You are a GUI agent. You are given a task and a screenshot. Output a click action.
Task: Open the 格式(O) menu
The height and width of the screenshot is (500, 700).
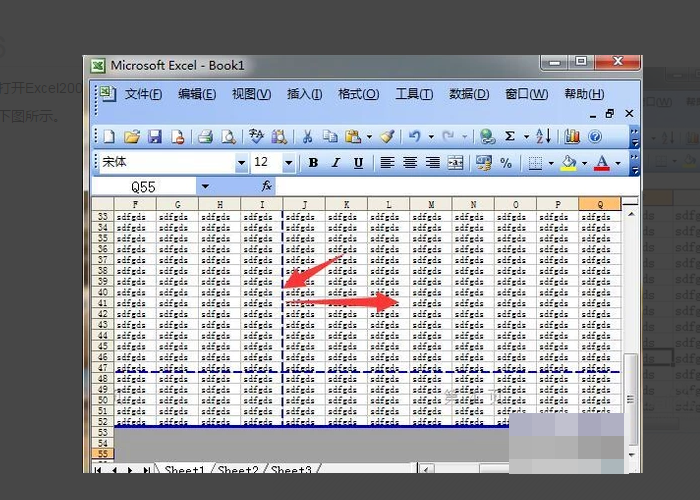pyautogui.click(x=358, y=94)
